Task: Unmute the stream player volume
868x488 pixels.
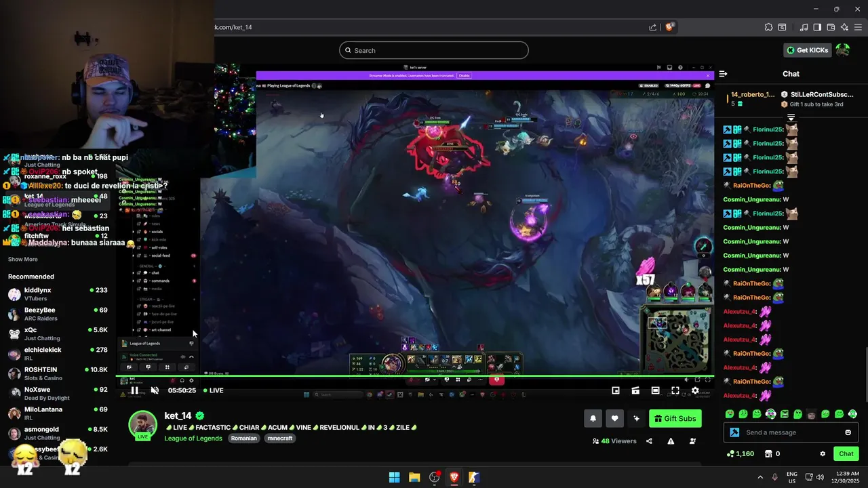Action: coord(155,390)
